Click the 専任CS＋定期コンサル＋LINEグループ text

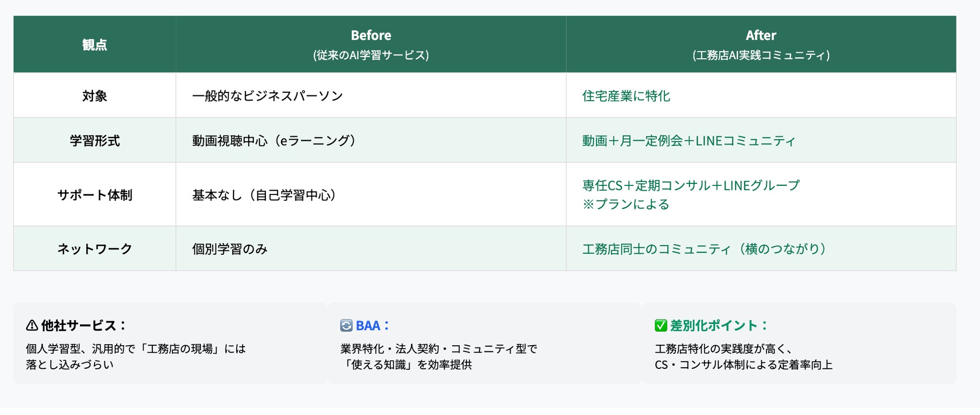(691, 185)
